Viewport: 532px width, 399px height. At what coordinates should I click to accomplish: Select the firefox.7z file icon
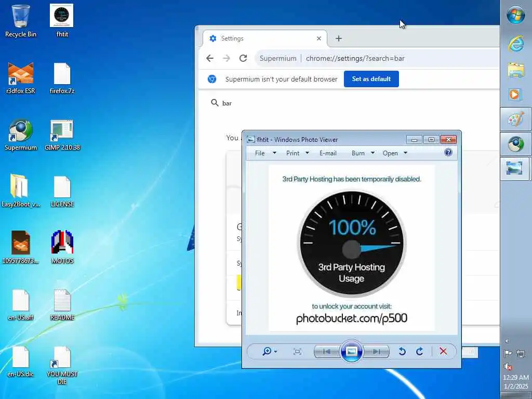coord(62,78)
